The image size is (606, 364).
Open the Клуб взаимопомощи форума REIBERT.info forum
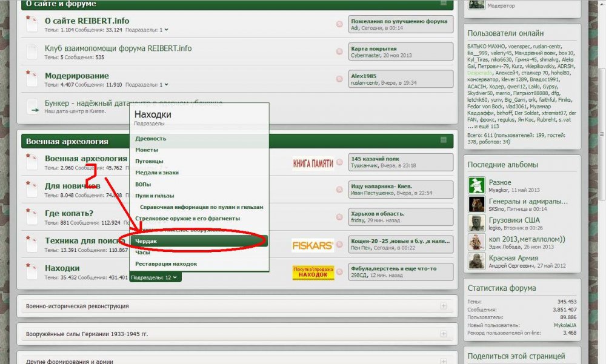click(118, 48)
